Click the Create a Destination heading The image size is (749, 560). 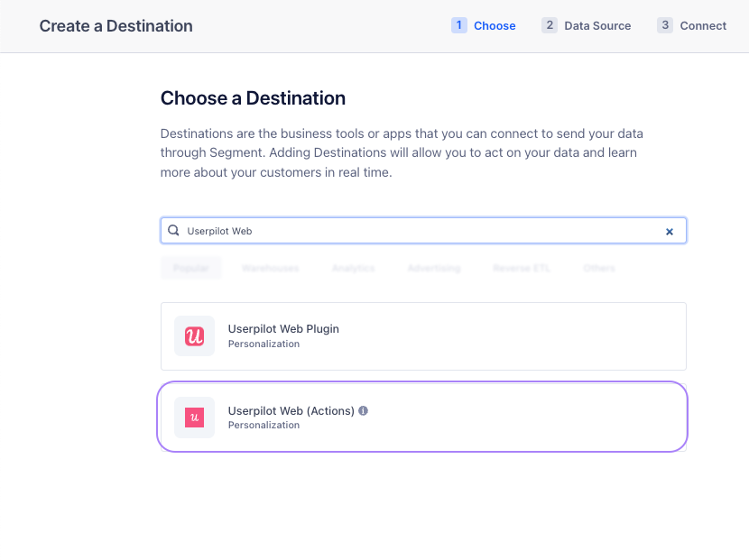click(116, 26)
